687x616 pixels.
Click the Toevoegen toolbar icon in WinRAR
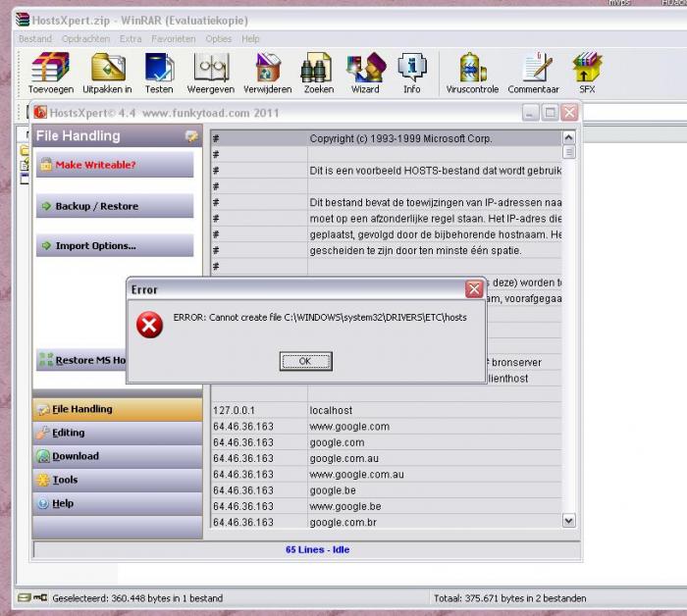(x=50, y=67)
